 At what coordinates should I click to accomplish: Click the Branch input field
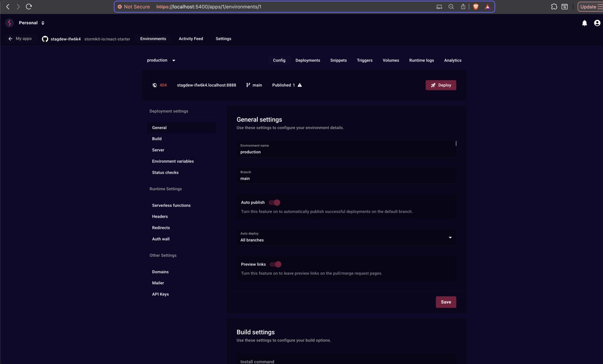[347, 176]
